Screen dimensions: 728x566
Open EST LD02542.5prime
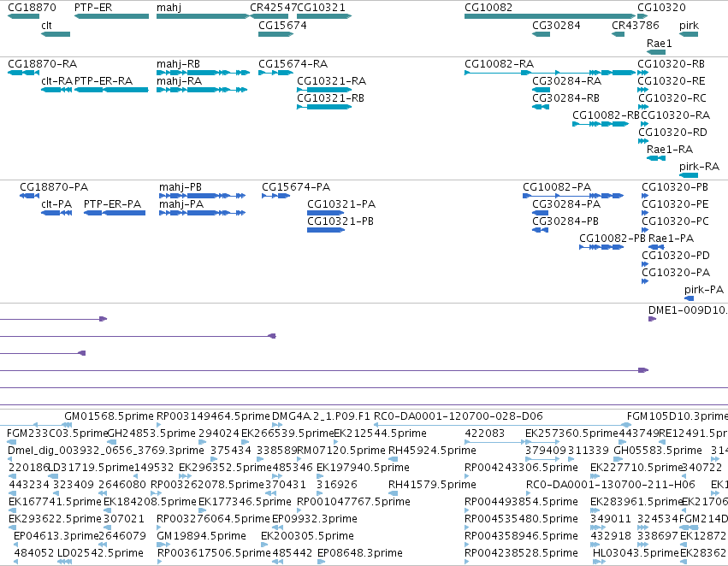[100, 553]
